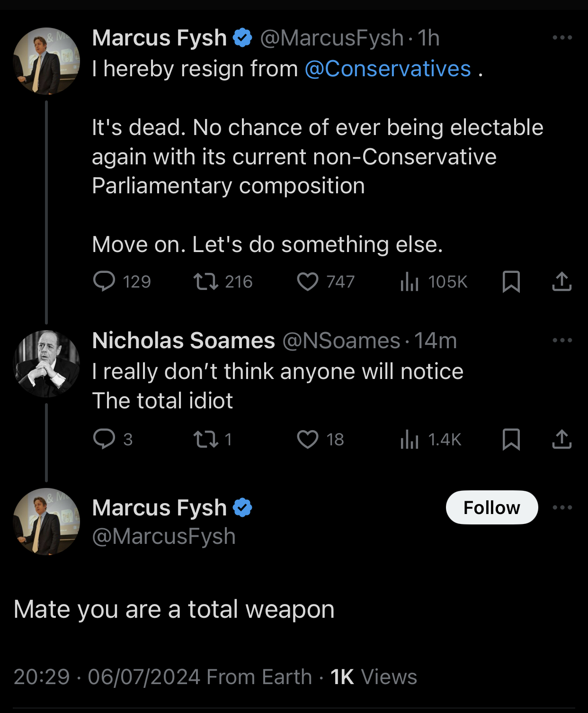Screen dimensions: 588x713
Task: Open more options beside Follow button
Action: (562, 507)
